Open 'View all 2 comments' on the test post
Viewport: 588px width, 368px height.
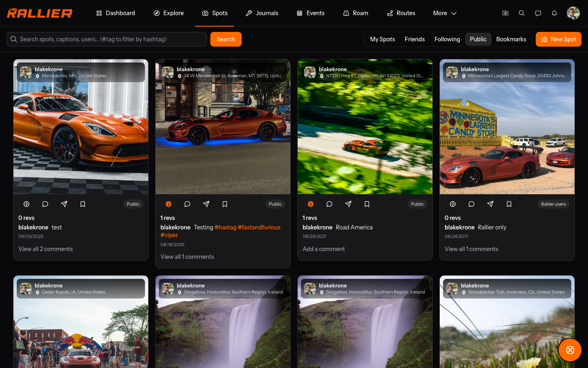(x=45, y=249)
